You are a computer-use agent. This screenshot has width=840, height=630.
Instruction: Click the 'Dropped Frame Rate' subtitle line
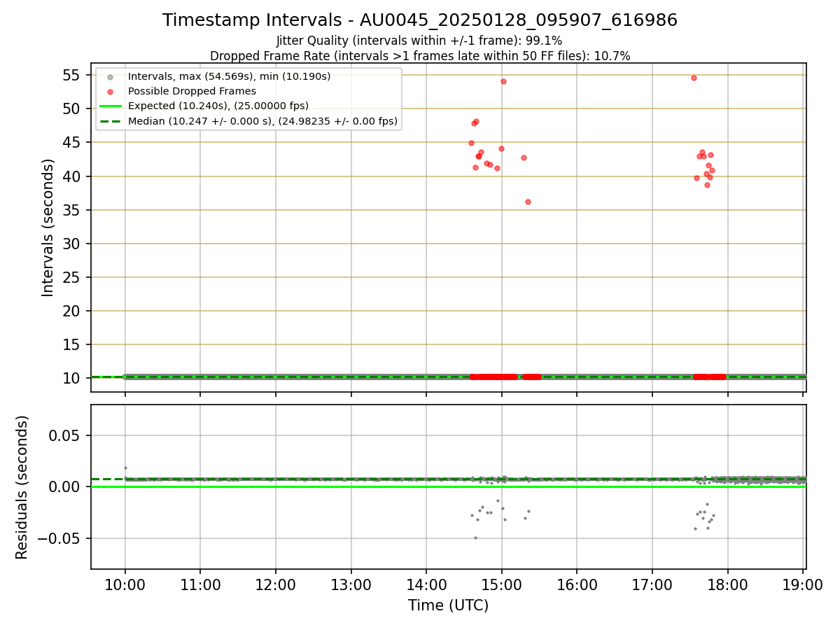pos(420,56)
